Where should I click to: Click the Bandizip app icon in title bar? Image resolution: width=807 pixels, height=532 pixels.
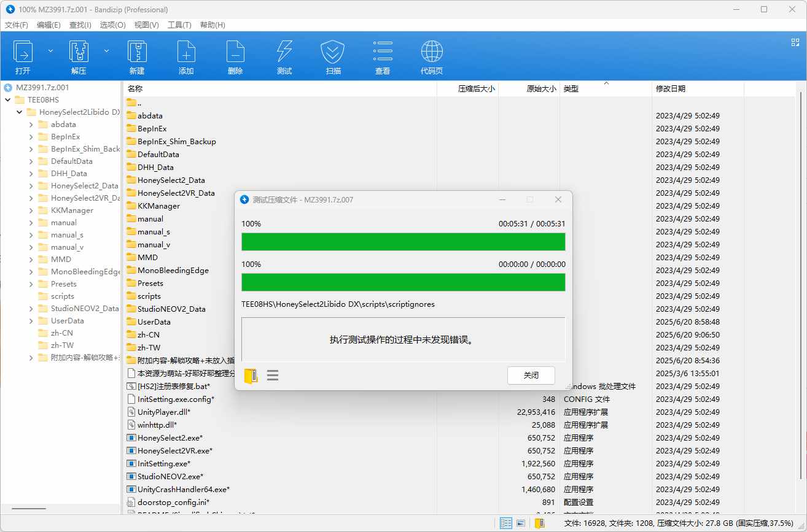(10, 9)
